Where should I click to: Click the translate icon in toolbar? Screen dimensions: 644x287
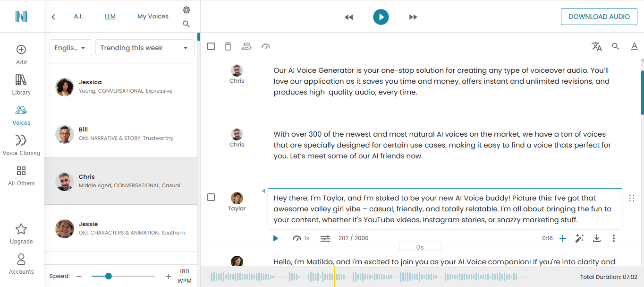[597, 46]
